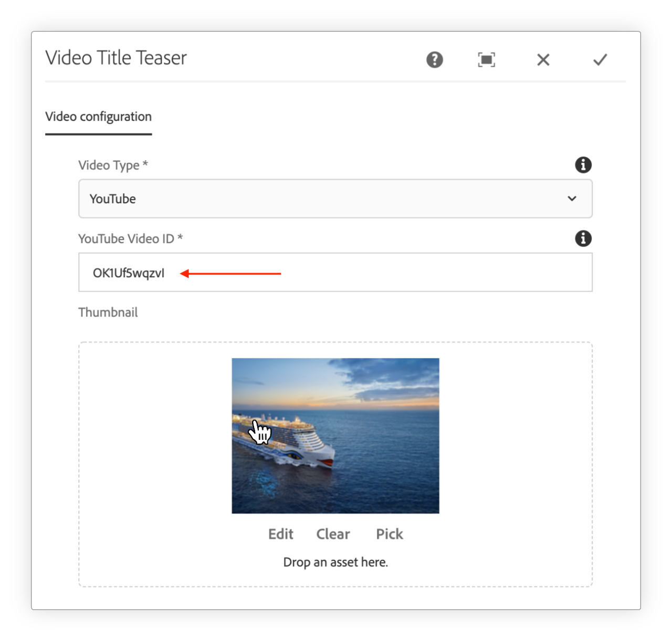Image resolution: width=672 pixels, height=641 pixels.
Task: Cancel the dialog with the X icon
Action: click(x=543, y=60)
